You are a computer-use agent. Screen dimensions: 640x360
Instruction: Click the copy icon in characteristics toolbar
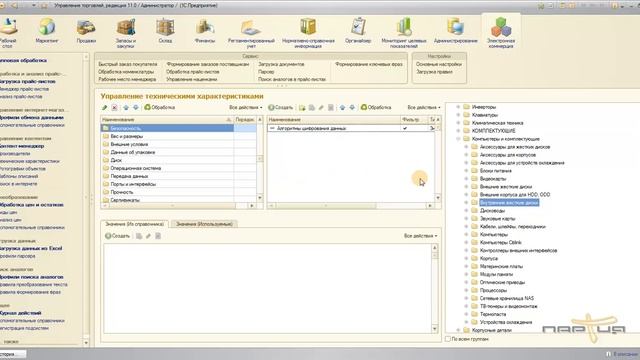click(311, 107)
